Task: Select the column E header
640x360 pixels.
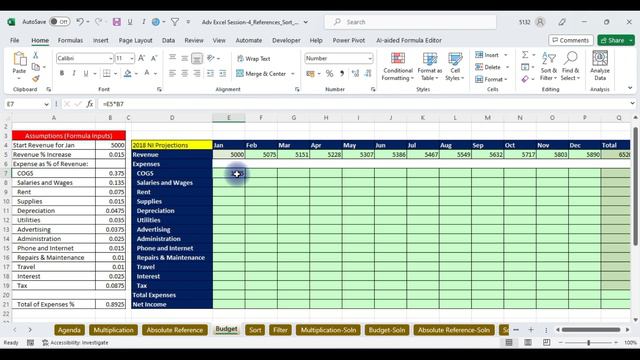Action: (x=229, y=118)
